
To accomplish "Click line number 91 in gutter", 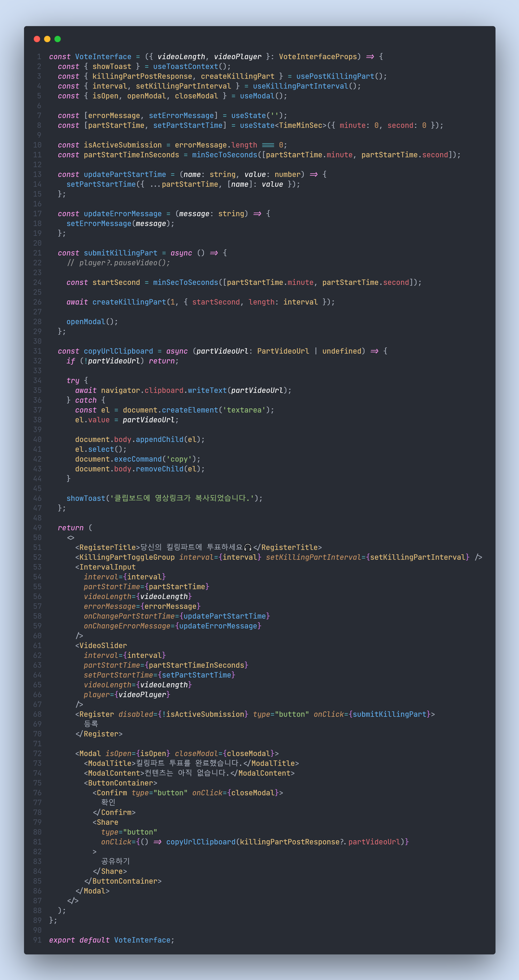I will (37, 940).
